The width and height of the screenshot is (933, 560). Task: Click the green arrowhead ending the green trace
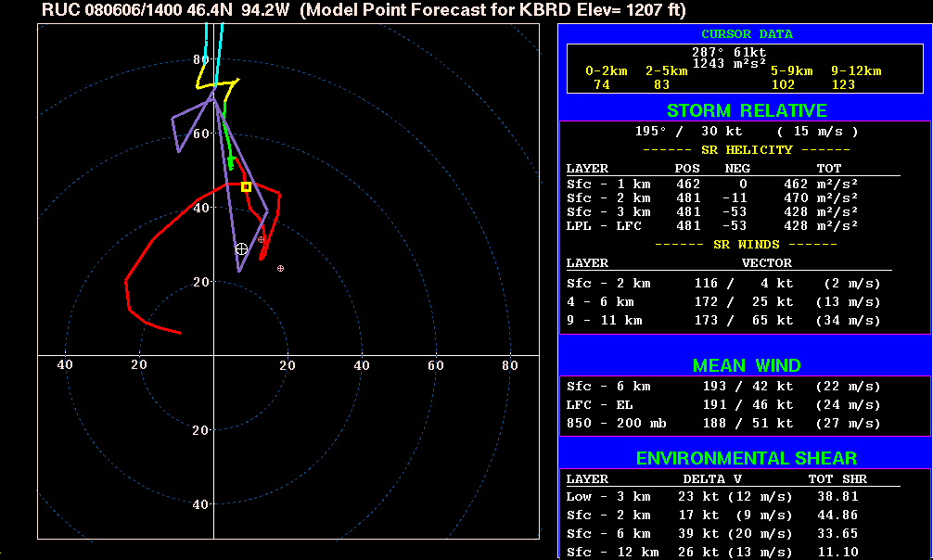231,163
